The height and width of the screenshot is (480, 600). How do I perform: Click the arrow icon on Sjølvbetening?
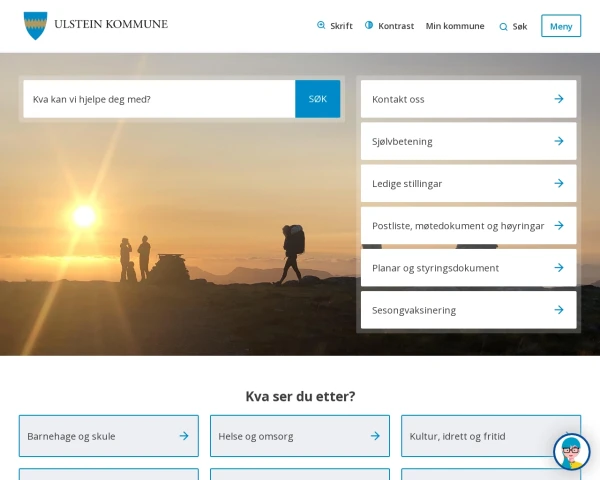[559, 141]
